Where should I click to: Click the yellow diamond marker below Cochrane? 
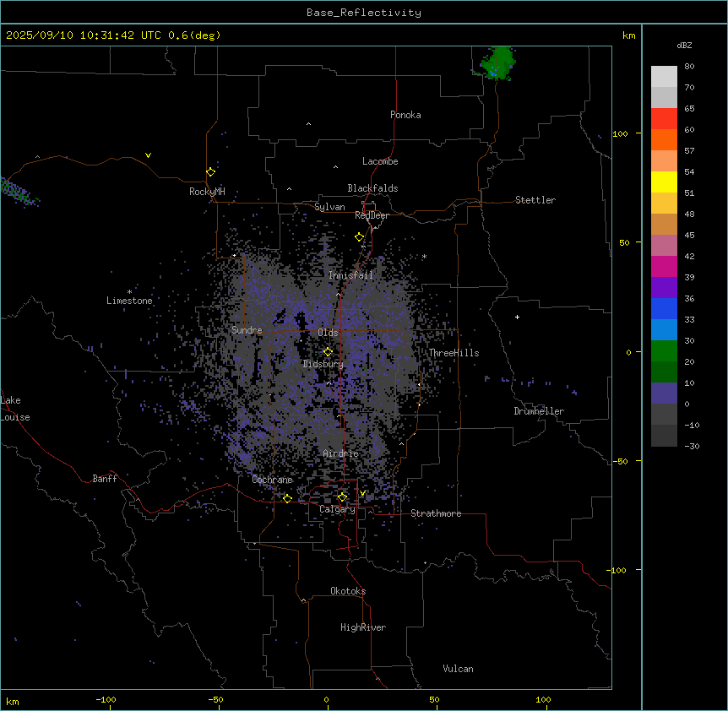point(287,498)
